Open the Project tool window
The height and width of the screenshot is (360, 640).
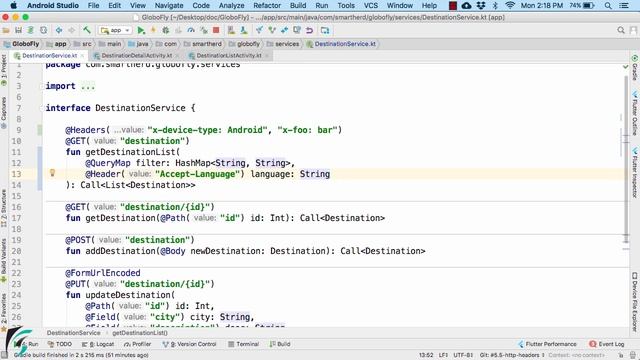pyautogui.click(x=4, y=70)
